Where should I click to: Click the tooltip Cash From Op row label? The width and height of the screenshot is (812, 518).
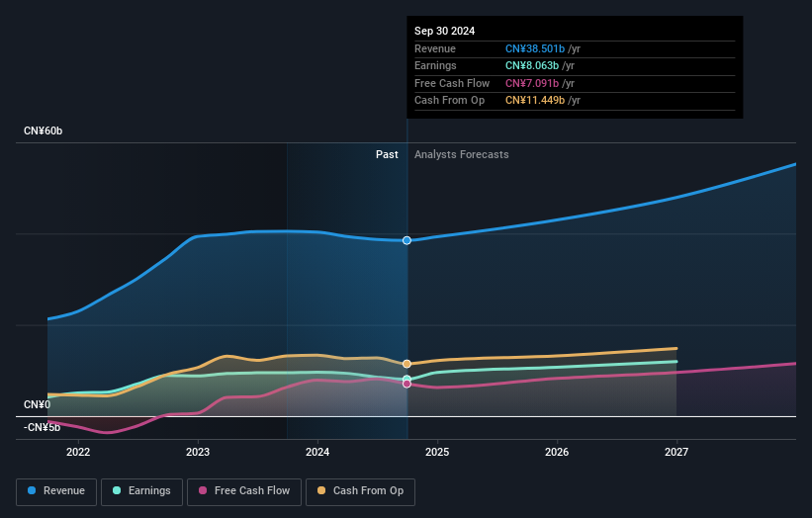449,101
